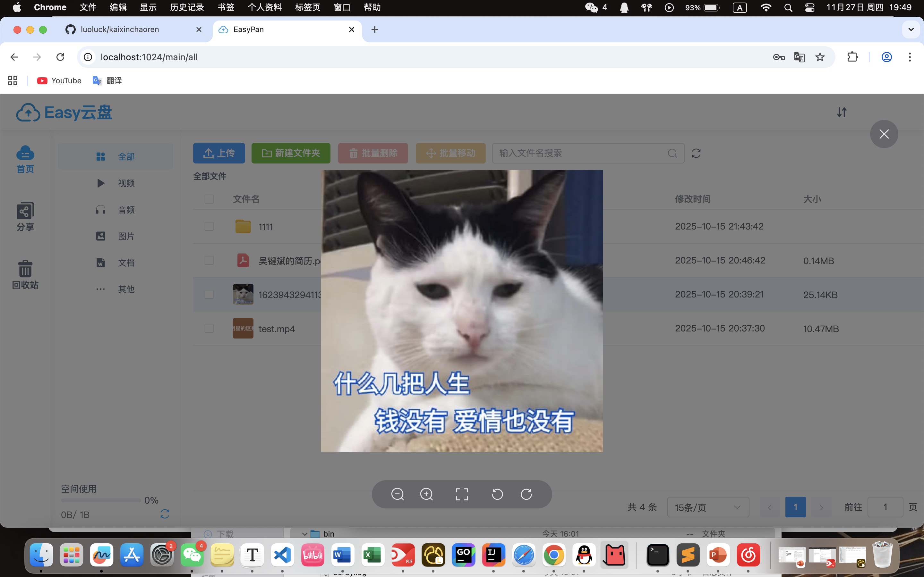Viewport: 924px width, 577px height.
Task: Close the image preview overlay
Action: pyautogui.click(x=884, y=134)
